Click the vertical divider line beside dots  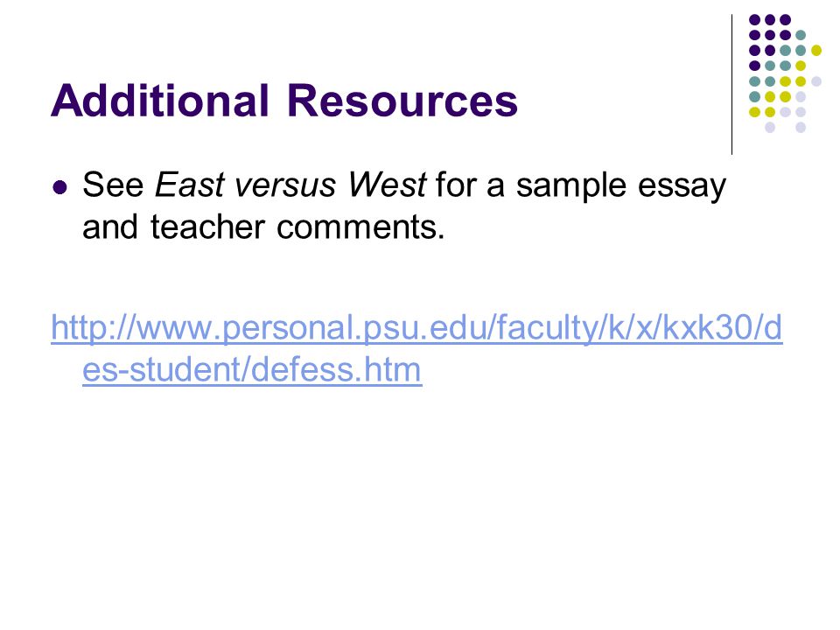(731, 85)
